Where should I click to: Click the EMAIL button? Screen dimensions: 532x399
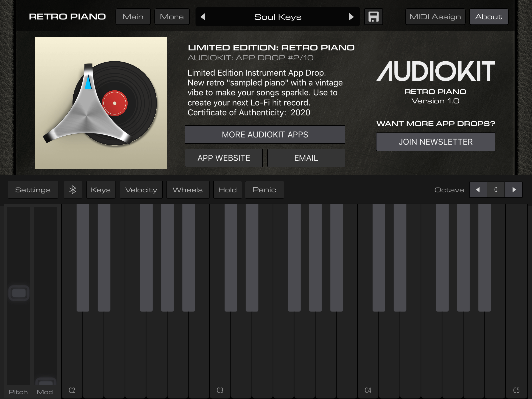click(306, 158)
